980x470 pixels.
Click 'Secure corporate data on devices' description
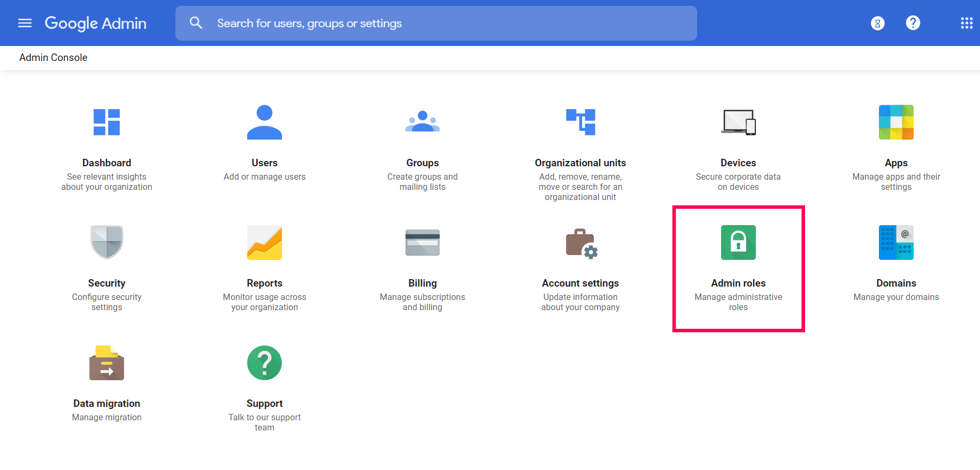739,182
